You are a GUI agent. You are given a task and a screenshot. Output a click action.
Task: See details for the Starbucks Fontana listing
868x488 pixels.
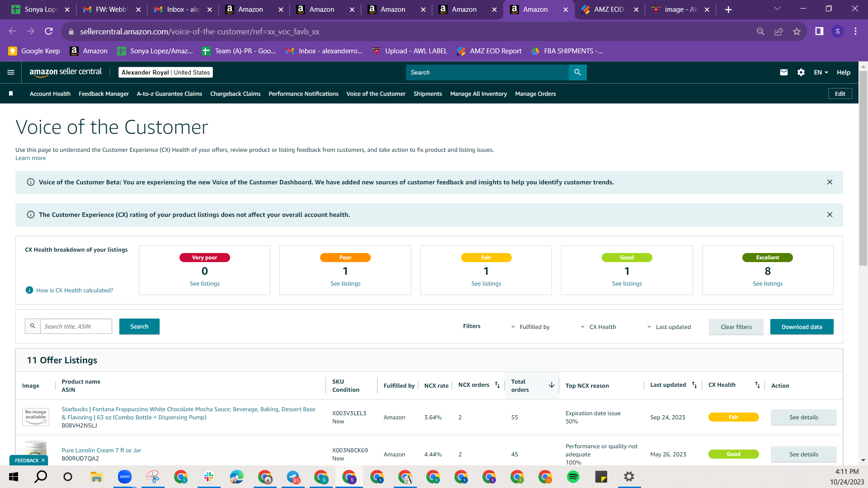point(803,417)
